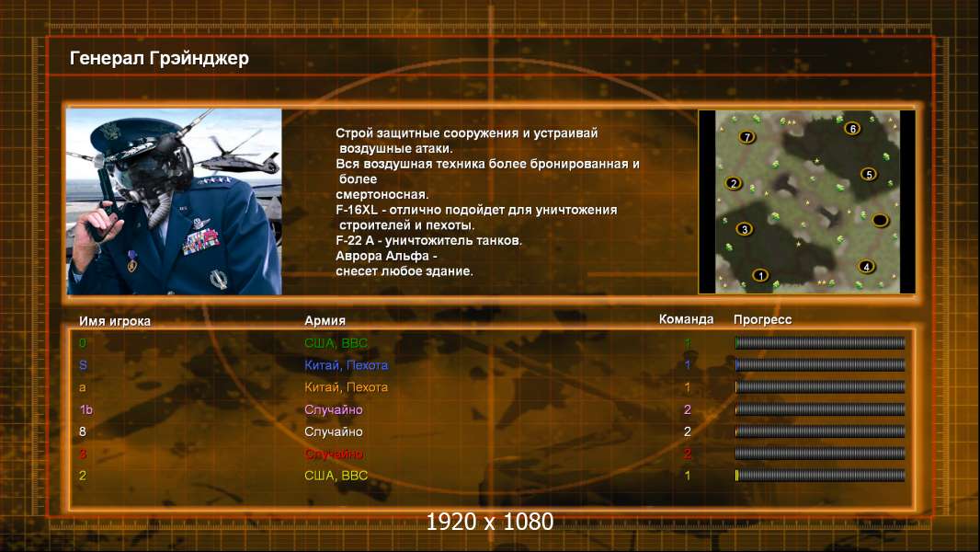Click green player name 0
Screen dimensions: 980x552
(83, 342)
